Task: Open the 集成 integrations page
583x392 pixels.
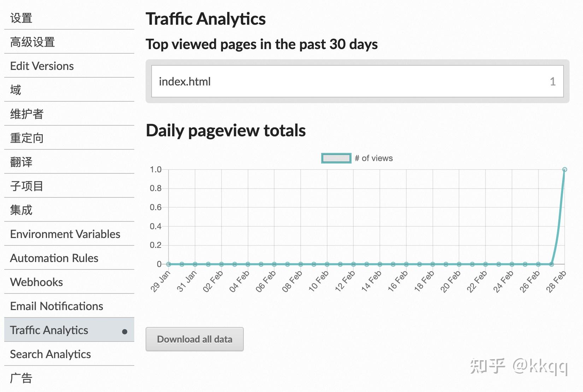Action: point(21,210)
